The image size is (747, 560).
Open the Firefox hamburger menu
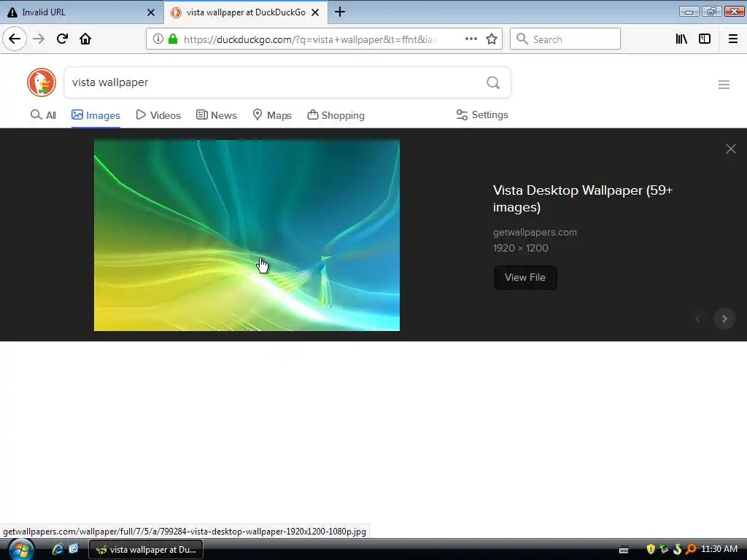[x=733, y=39]
